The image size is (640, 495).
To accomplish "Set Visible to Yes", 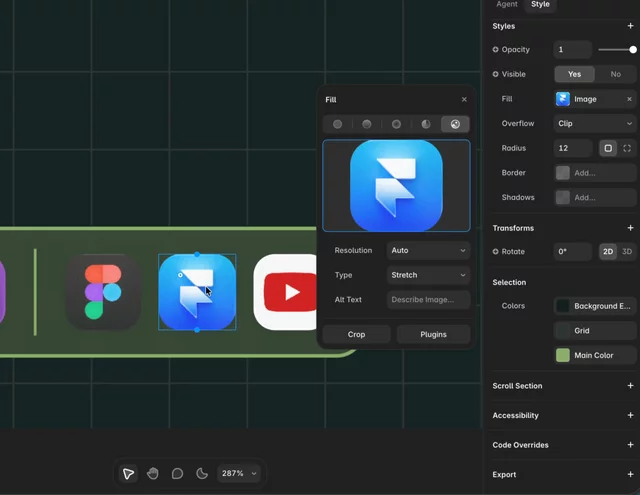I will pos(574,74).
